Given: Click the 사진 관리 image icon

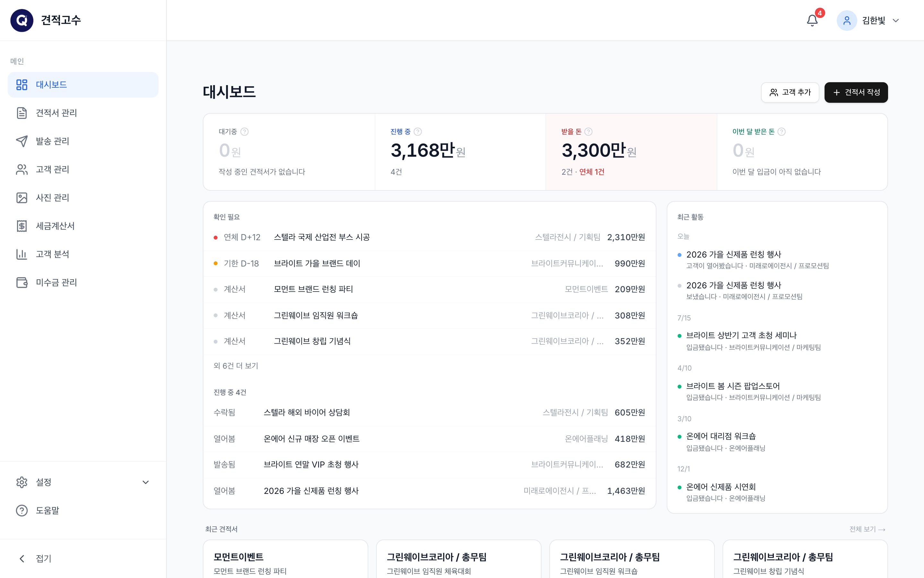Looking at the screenshot, I should pyautogui.click(x=22, y=197).
